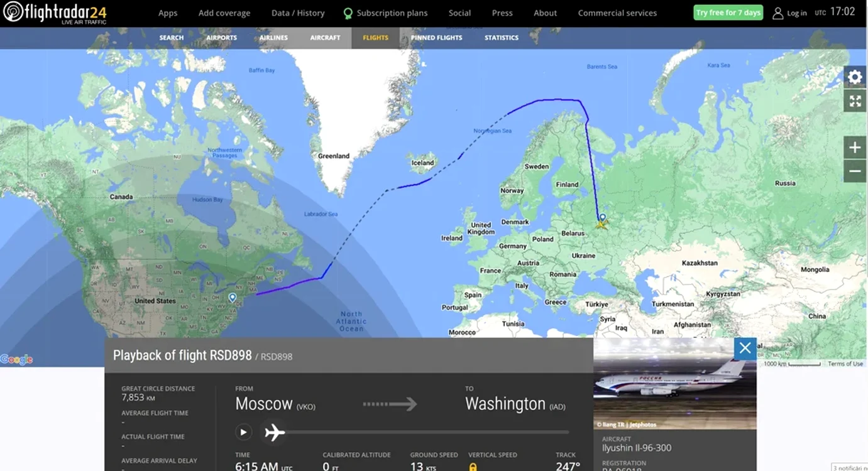Open the Apps menu
The image size is (868, 471).
[x=168, y=13]
